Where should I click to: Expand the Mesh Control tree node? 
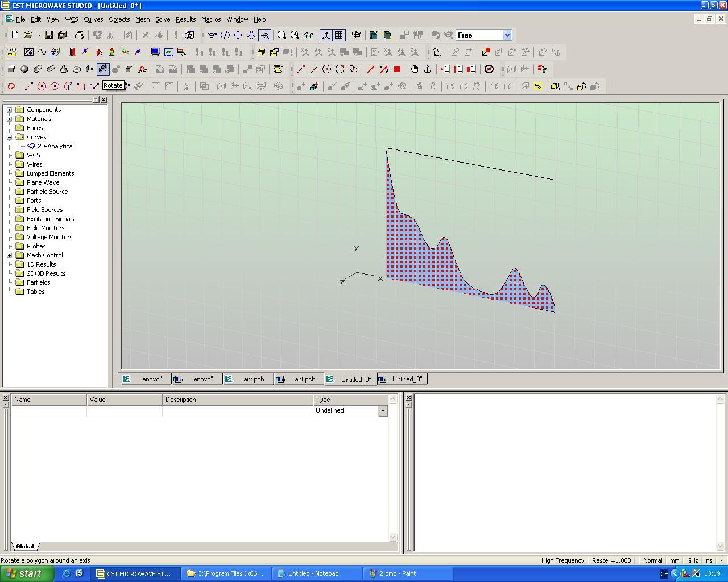(x=10, y=255)
